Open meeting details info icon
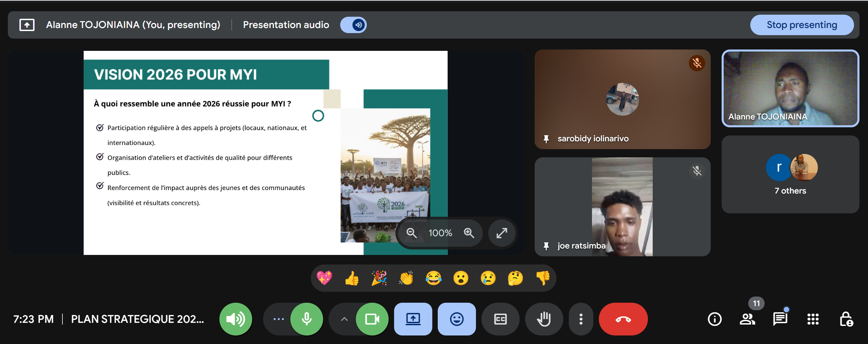Image resolution: width=868 pixels, height=344 pixels. click(x=714, y=319)
